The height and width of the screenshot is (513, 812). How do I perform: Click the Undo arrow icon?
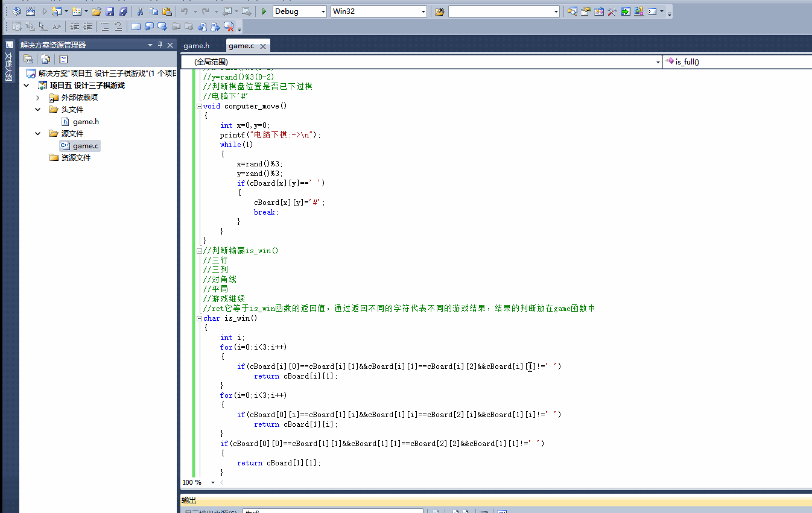185,11
